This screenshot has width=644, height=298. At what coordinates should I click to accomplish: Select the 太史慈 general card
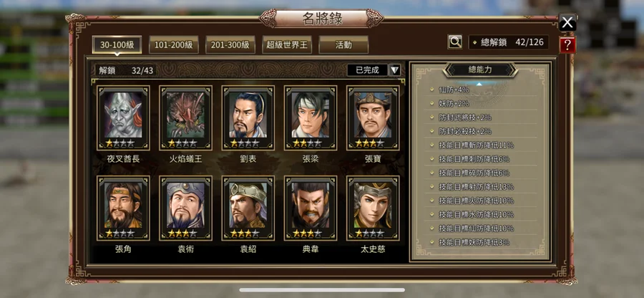point(373,208)
